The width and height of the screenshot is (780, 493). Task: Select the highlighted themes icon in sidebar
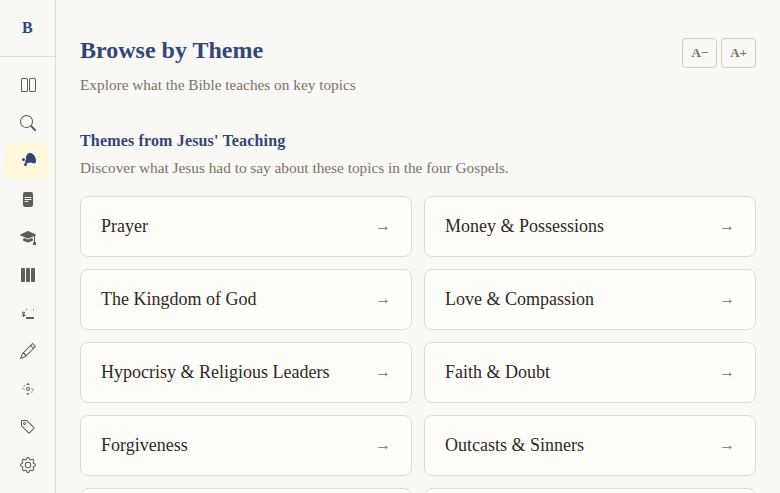click(28, 161)
